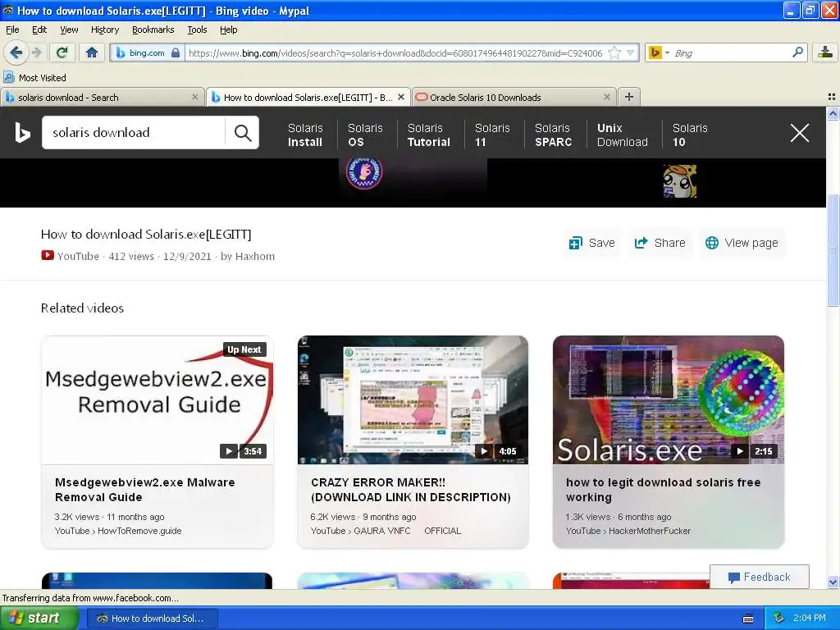
Task: Click the vertical scrollbar thumb
Action: coord(833,250)
